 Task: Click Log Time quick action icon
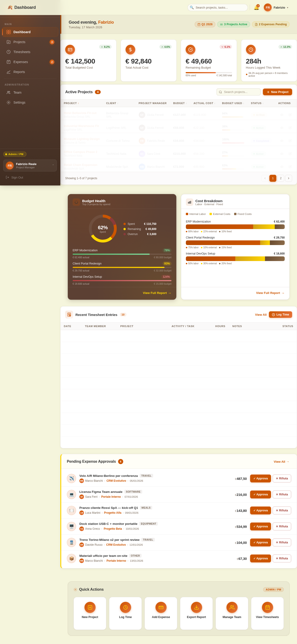[125, 607]
